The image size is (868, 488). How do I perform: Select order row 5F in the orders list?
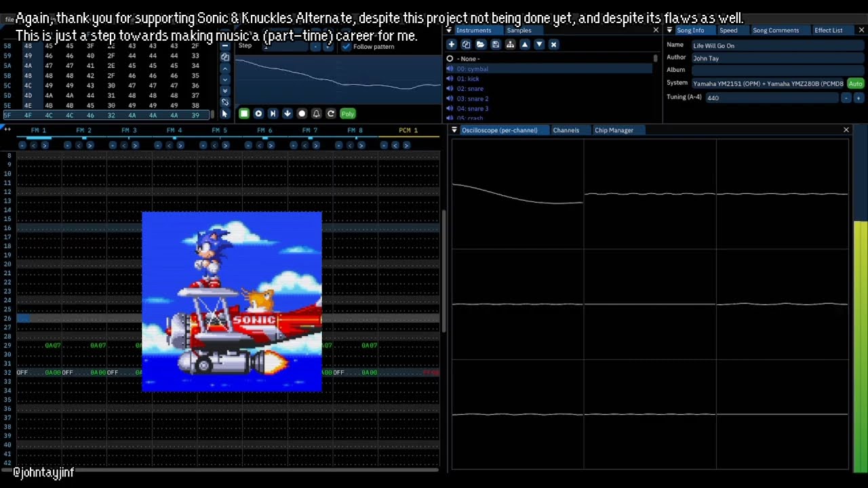click(x=107, y=115)
